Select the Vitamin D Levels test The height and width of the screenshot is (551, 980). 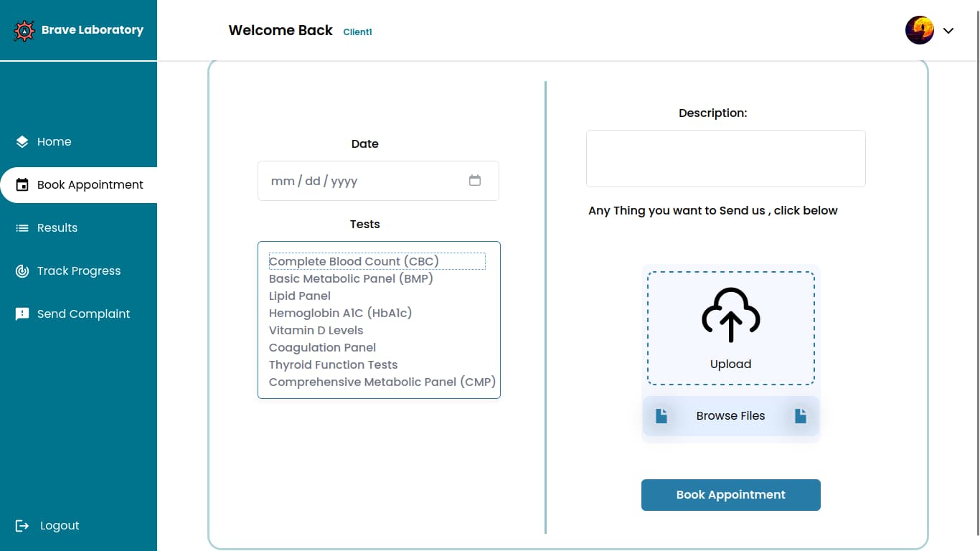point(316,330)
